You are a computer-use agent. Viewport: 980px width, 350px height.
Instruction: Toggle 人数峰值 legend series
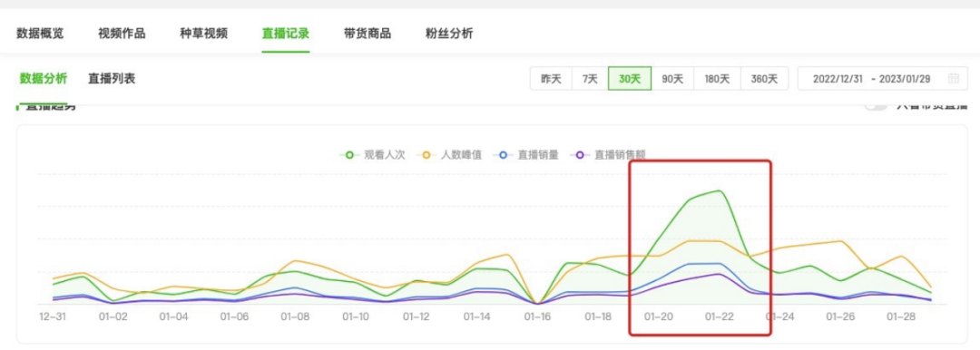pyautogui.click(x=449, y=155)
